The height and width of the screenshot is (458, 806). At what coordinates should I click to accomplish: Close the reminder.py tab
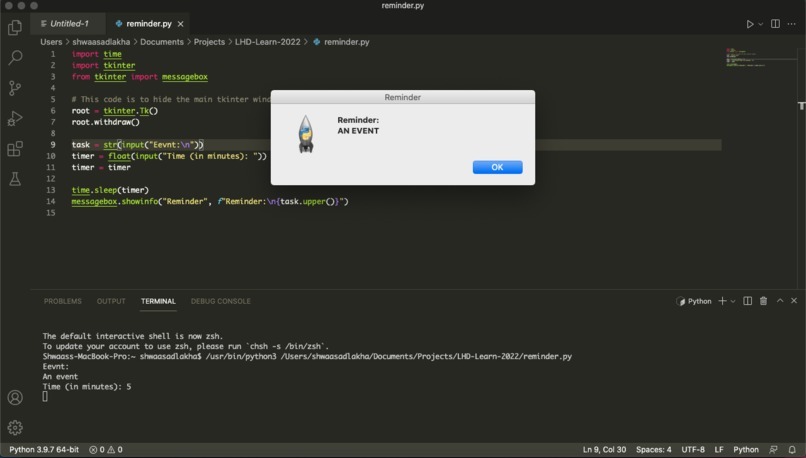coord(180,24)
